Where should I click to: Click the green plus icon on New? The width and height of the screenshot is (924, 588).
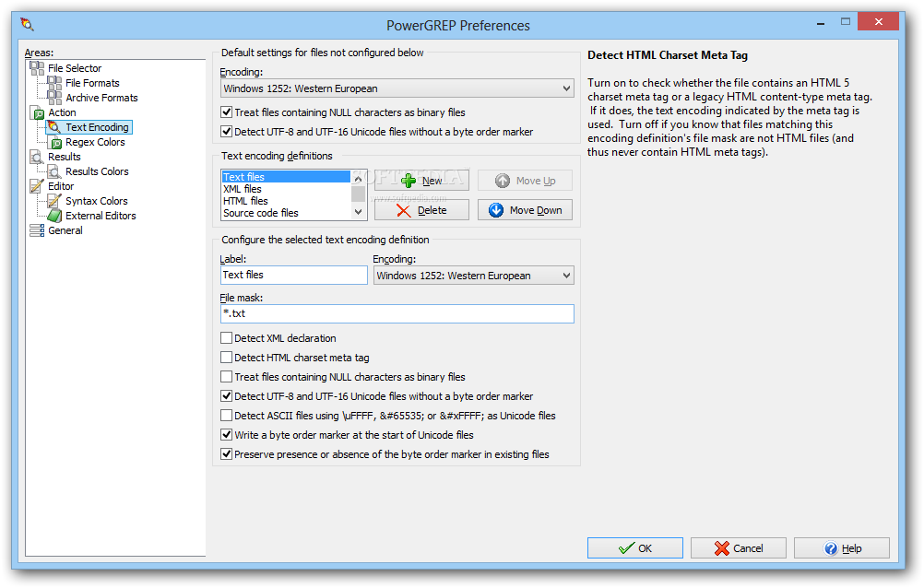[409, 181]
